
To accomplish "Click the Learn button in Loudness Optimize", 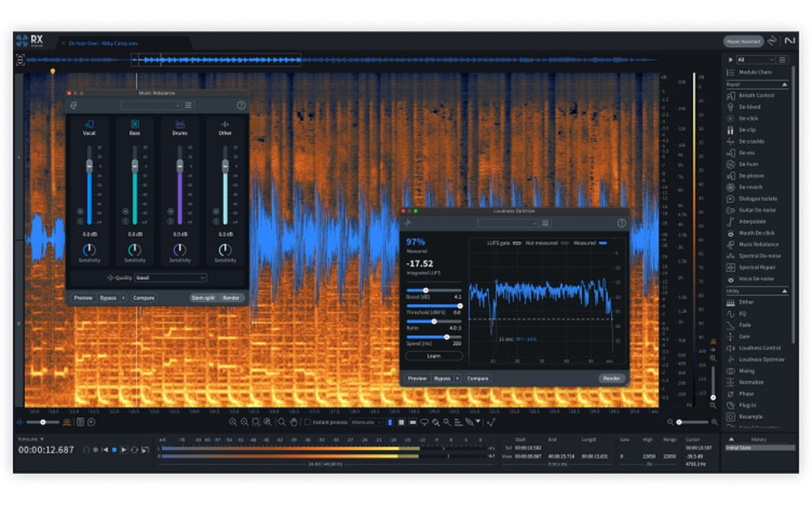I will [435, 356].
